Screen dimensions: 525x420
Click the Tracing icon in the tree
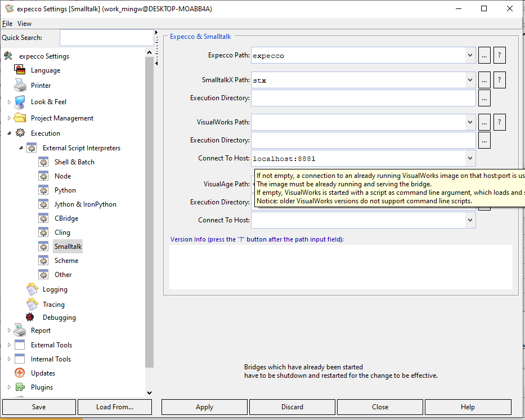(x=32, y=304)
